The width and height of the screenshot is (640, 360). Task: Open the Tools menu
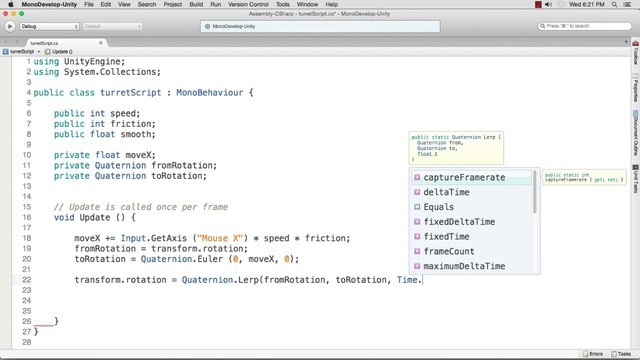pyautogui.click(x=282, y=4)
